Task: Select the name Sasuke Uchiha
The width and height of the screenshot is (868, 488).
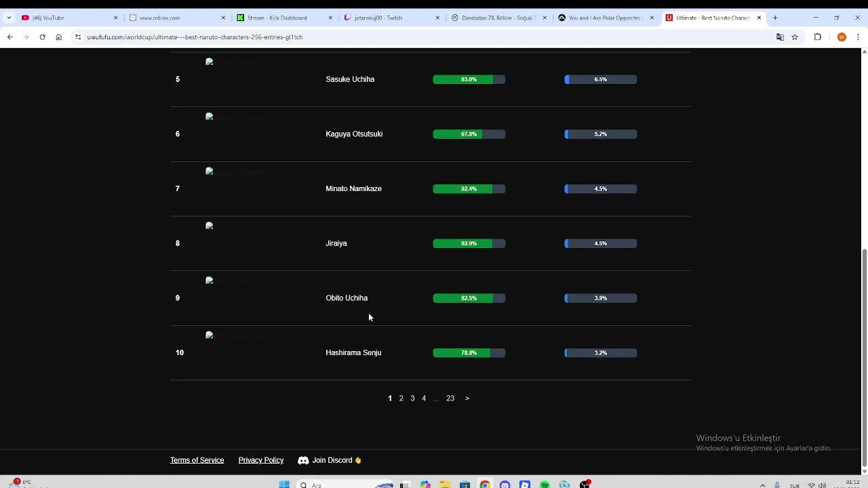Action: click(350, 79)
